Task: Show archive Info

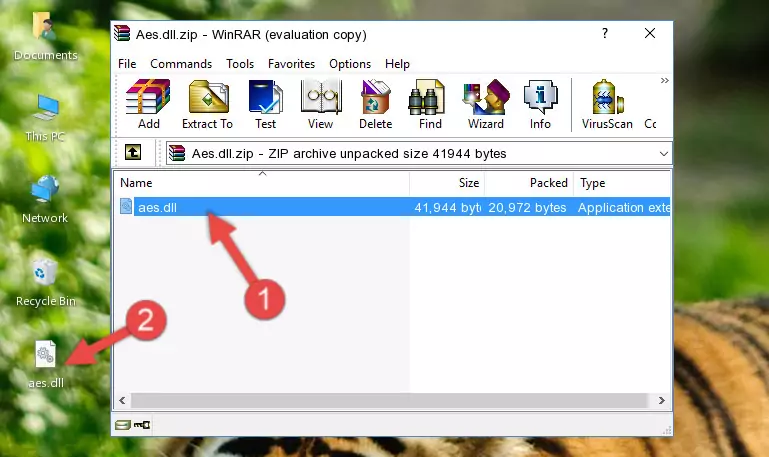Action: [x=540, y=104]
